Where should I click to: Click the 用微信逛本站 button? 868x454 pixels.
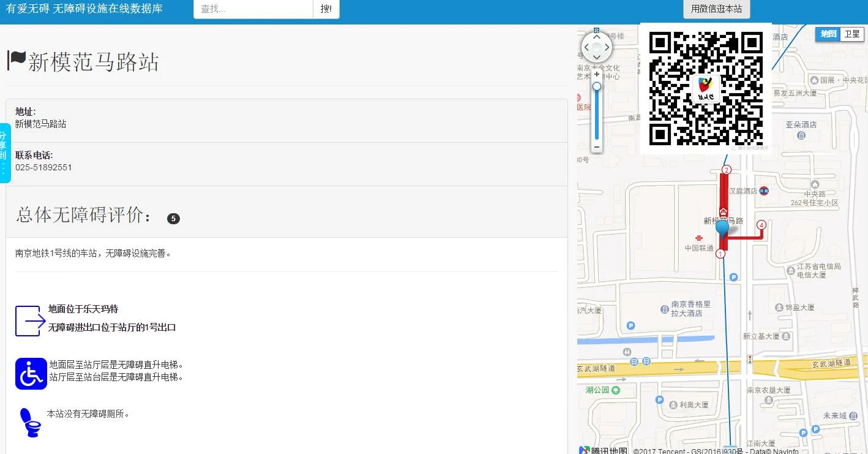[x=716, y=9]
